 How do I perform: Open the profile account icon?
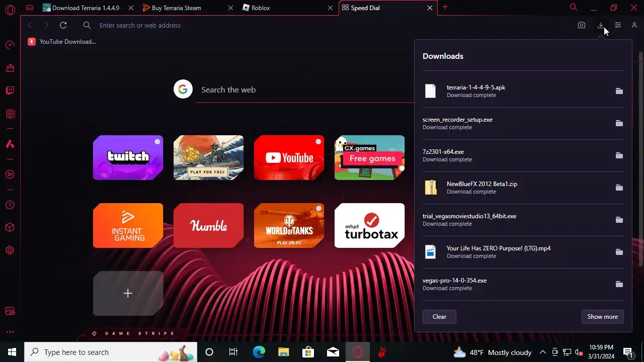pos(634,25)
